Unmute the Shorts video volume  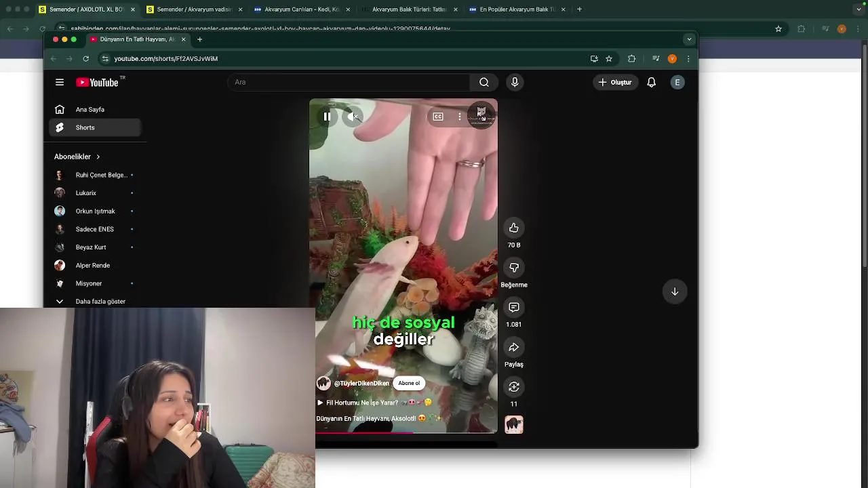tap(353, 117)
